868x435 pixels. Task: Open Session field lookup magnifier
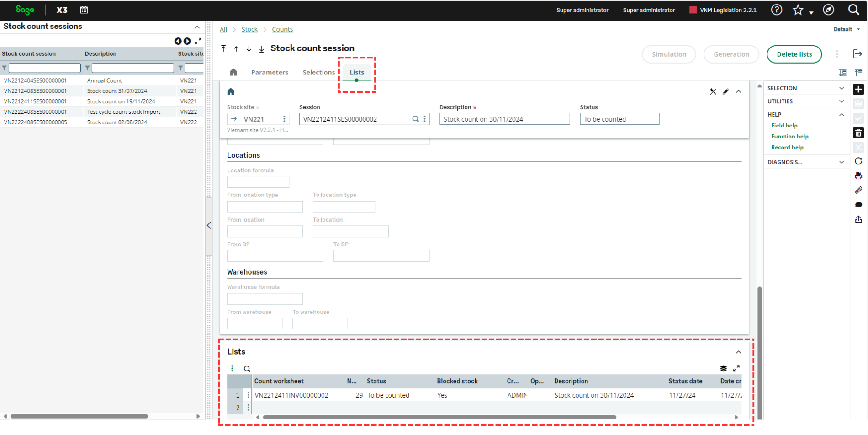416,119
